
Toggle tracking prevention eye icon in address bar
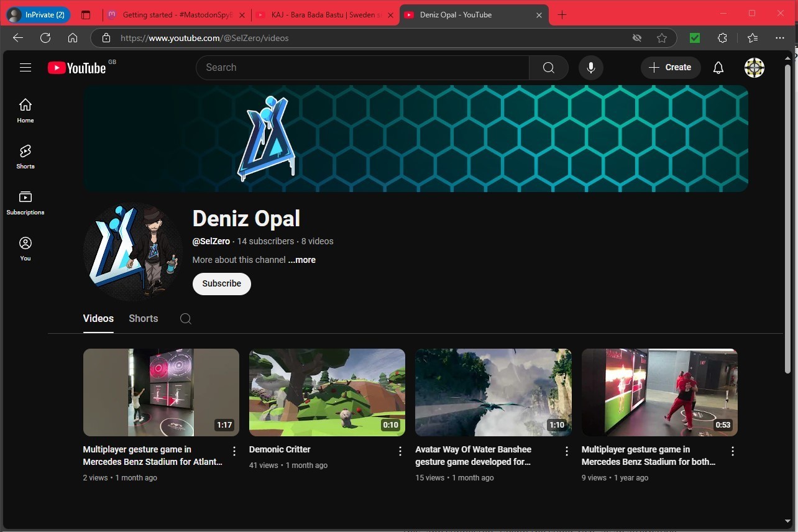point(637,38)
